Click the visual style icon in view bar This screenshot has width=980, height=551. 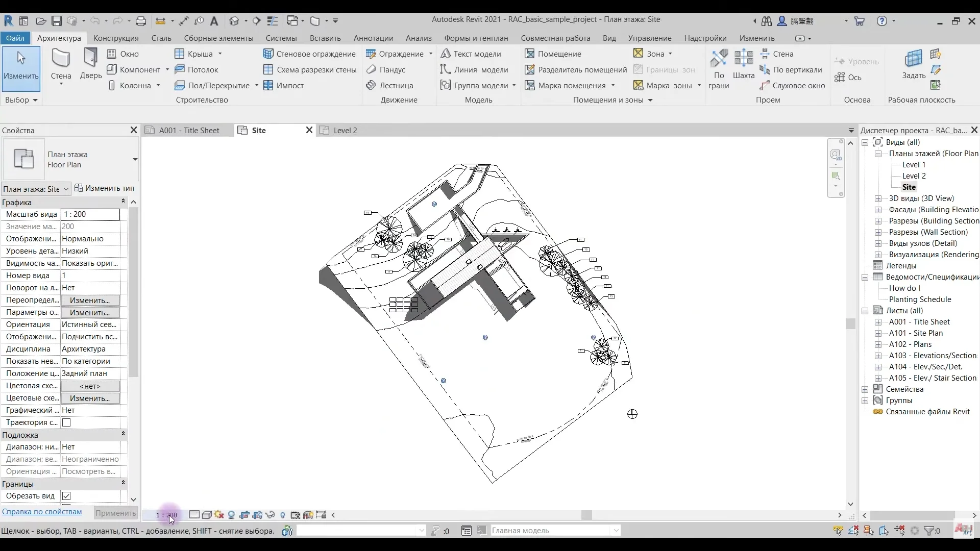click(207, 515)
